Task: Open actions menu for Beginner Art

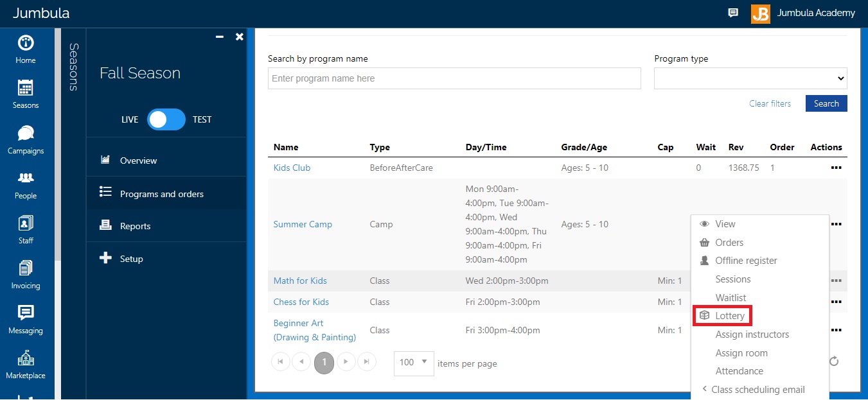Action: 836,330
